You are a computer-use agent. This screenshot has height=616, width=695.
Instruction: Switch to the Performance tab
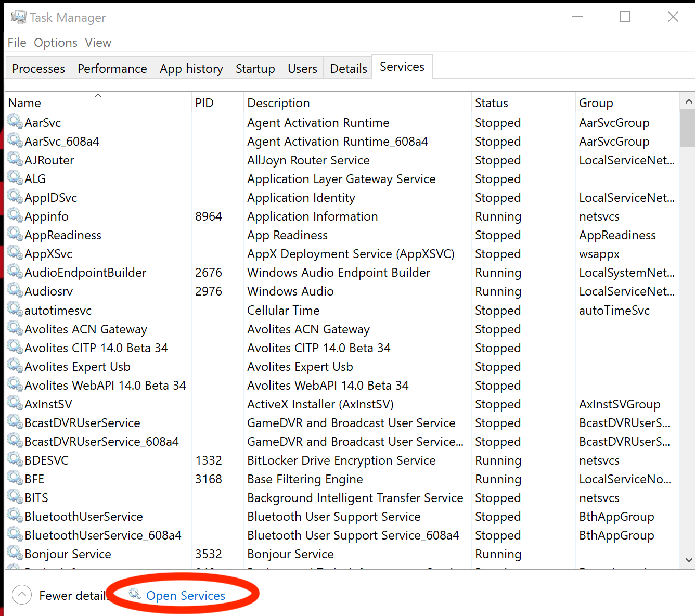coord(112,68)
